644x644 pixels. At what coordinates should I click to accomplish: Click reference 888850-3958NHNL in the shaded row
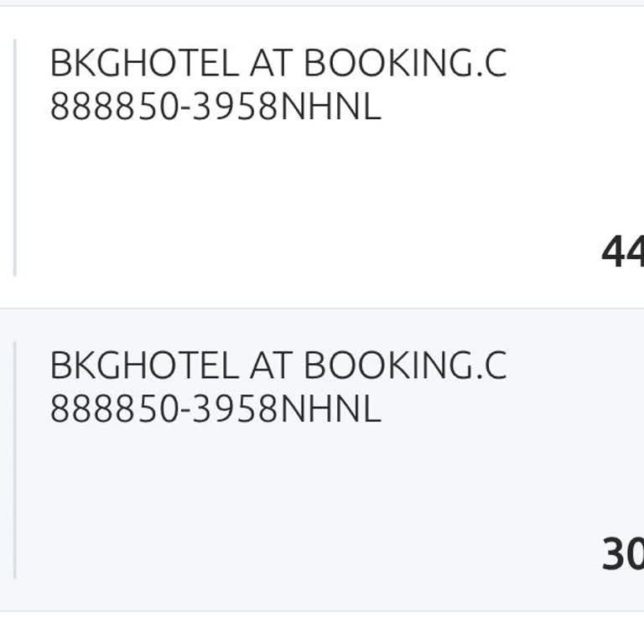(216, 408)
